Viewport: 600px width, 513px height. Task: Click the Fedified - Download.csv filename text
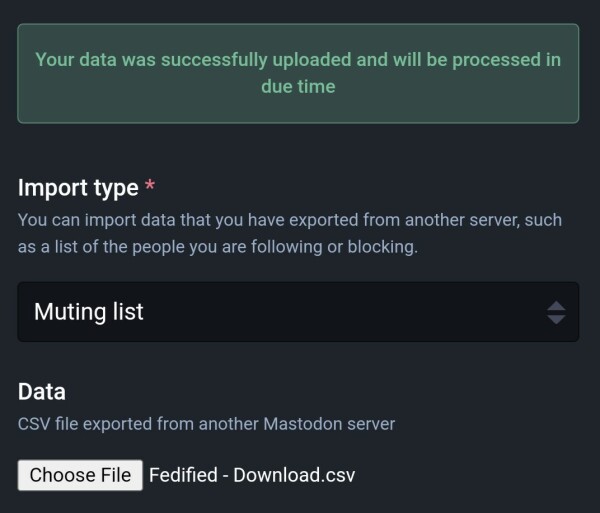(252, 475)
